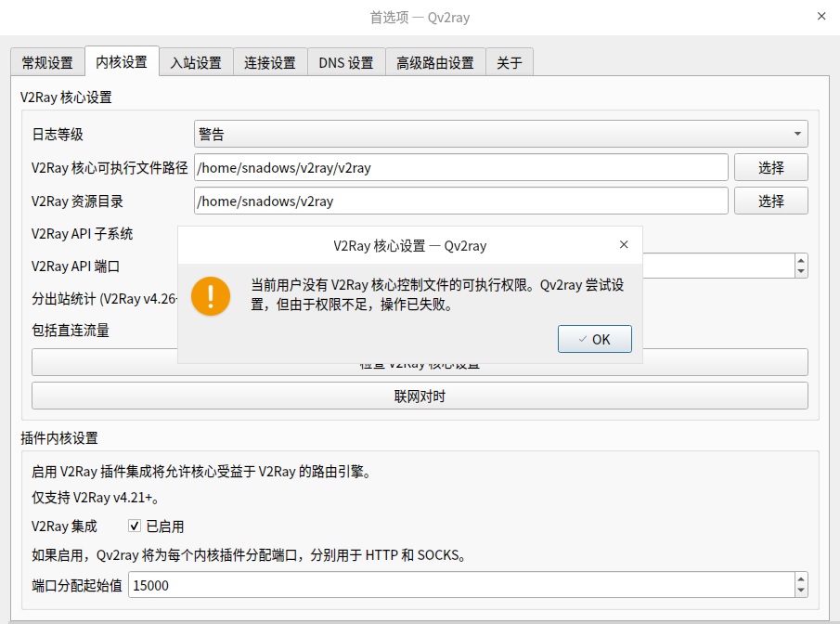Increase the V2Ray API 端口 value

point(801,260)
